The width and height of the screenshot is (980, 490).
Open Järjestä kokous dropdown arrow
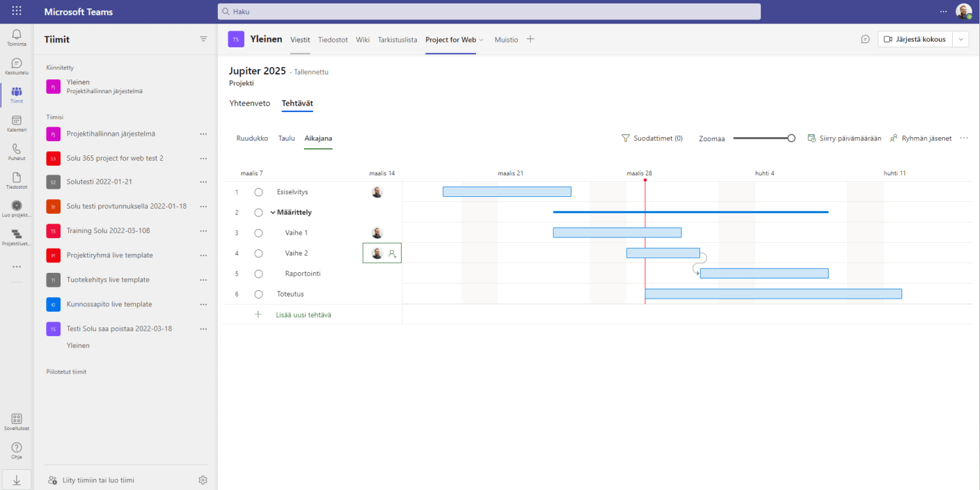(x=961, y=39)
